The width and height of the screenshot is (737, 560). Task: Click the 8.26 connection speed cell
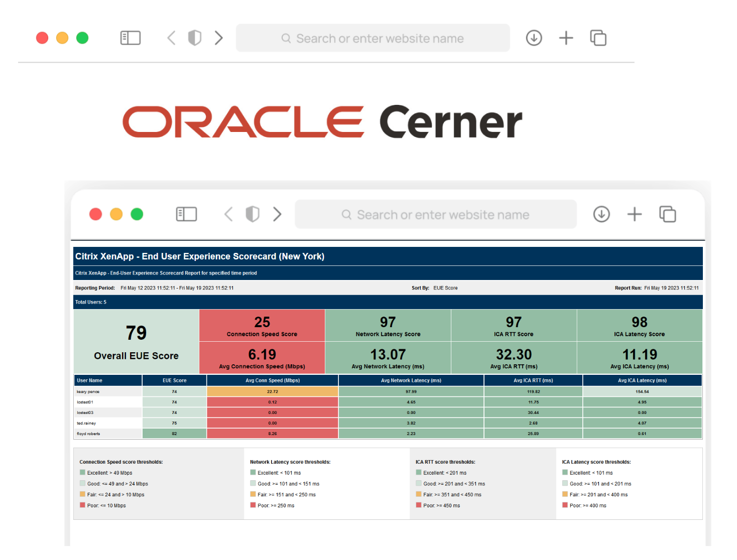[273, 434]
